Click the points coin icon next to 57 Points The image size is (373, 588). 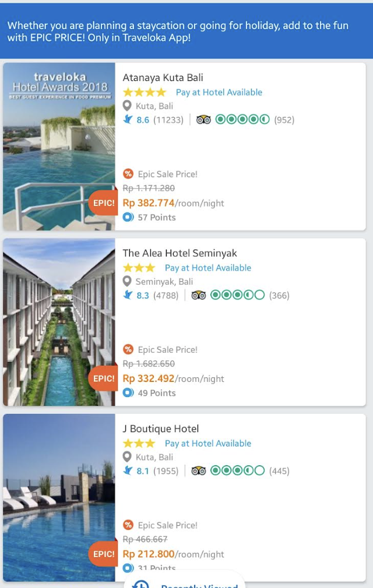point(128,217)
